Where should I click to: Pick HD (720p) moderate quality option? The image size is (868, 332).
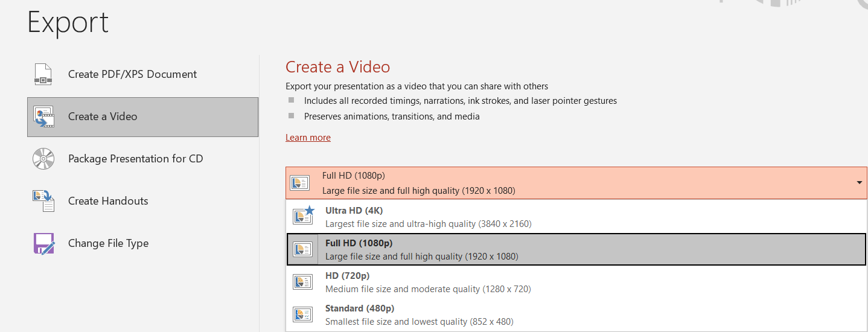click(428, 282)
